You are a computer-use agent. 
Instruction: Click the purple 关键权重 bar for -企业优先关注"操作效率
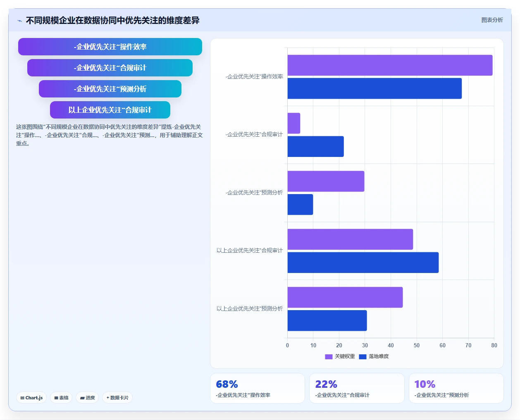tap(390, 65)
